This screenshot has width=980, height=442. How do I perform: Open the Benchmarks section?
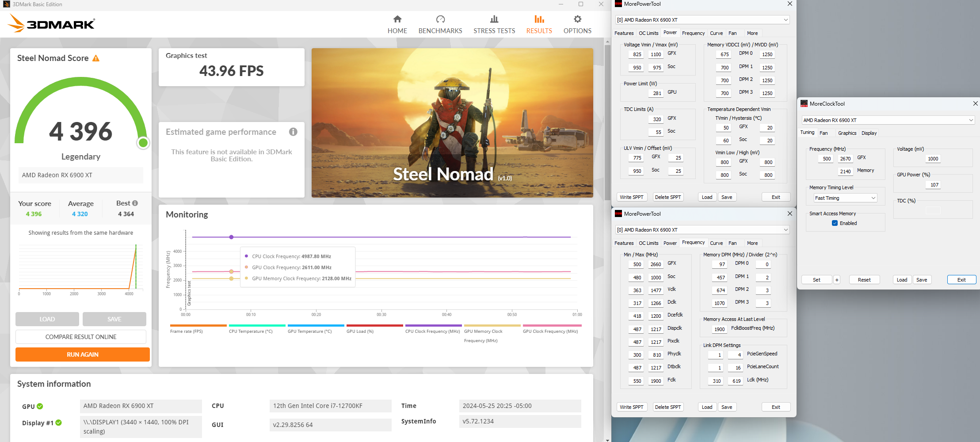(x=440, y=24)
